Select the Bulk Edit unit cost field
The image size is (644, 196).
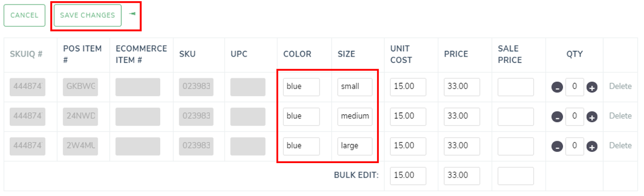pyautogui.click(x=408, y=176)
